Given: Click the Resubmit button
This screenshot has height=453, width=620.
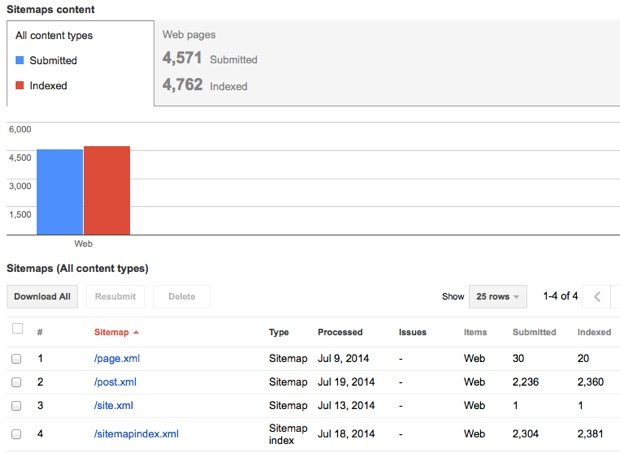Looking at the screenshot, I should [116, 297].
